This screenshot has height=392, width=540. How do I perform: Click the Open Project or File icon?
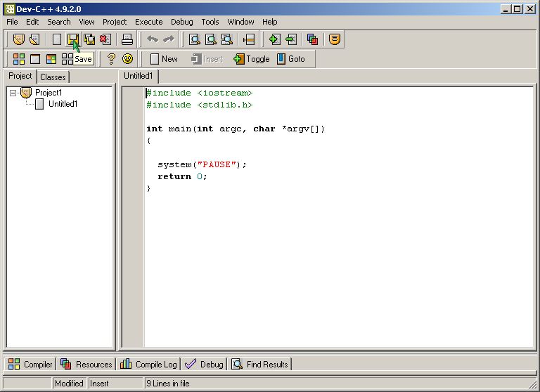click(x=34, y=39)
